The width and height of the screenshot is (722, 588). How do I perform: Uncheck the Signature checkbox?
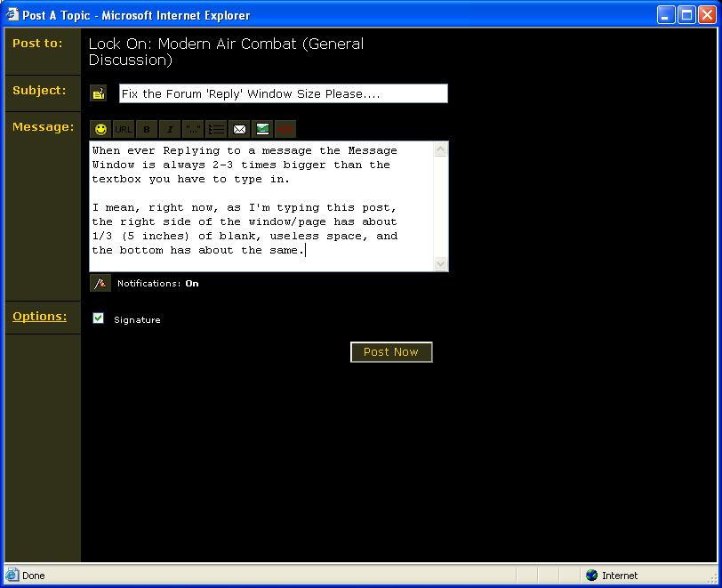[x=99, y=318]
